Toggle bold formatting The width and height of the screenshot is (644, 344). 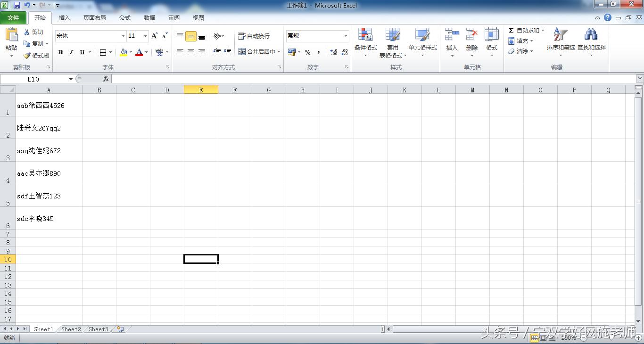60,52
